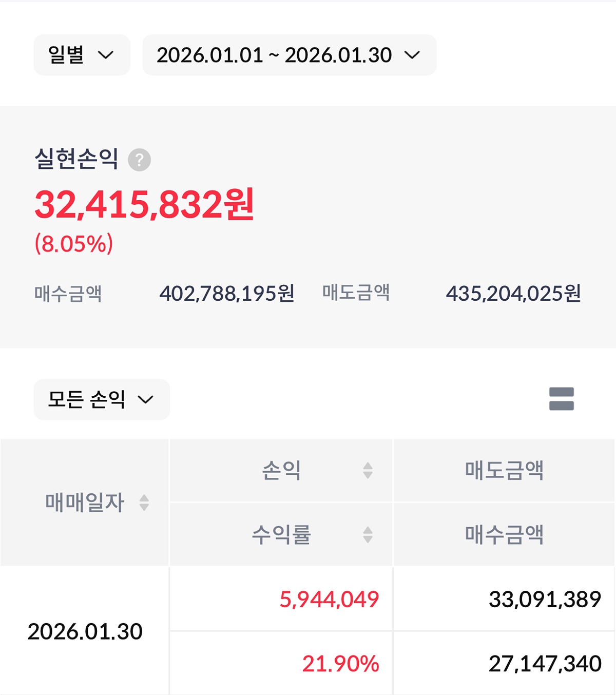Expand the 모든 손익 filter dropdown

point(101,399)
